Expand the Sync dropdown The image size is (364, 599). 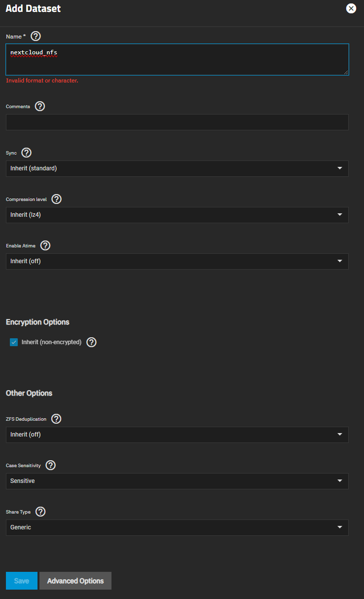click(x=177, y=168)
